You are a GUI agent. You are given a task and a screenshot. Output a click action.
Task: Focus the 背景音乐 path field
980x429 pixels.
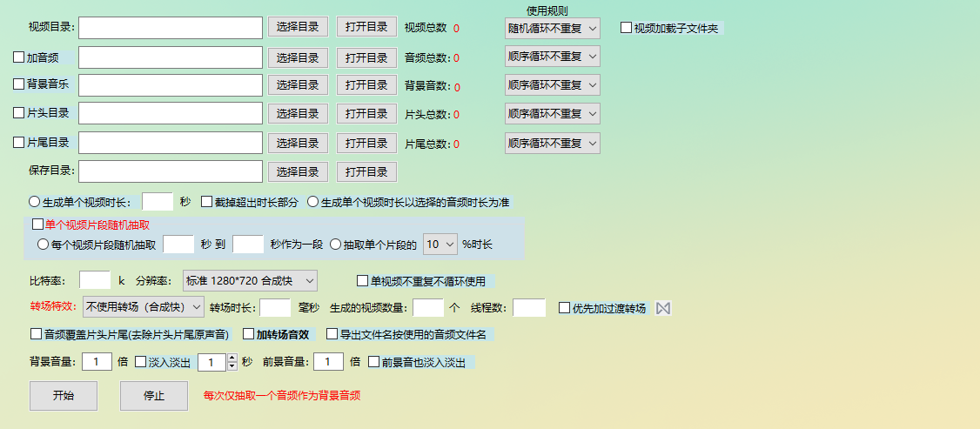coord(170,85)
